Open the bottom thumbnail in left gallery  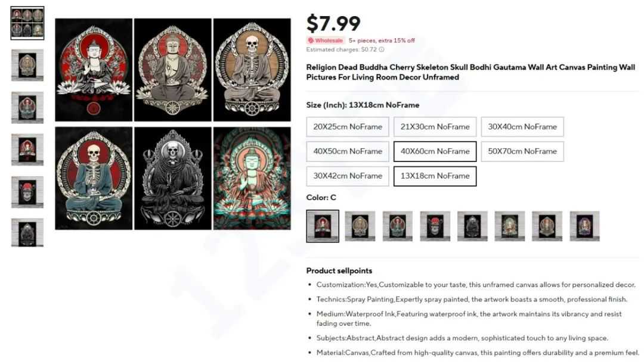pos(27,233)
